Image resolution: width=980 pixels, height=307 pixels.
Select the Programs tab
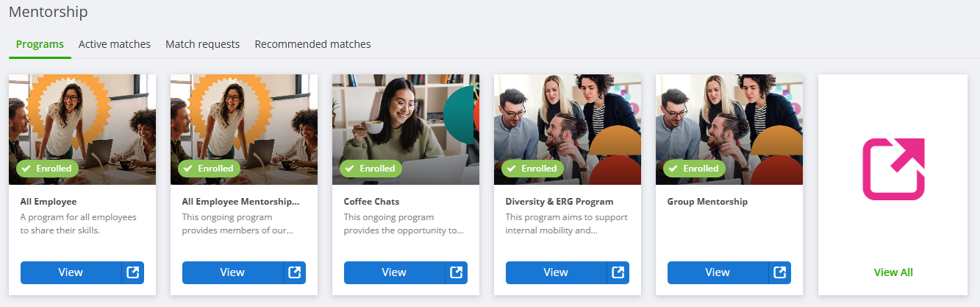coord(40,44)
